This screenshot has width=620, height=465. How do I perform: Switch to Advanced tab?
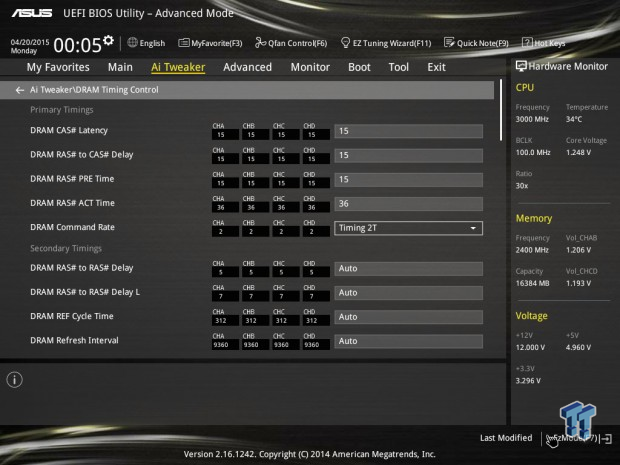click(248, 67)
